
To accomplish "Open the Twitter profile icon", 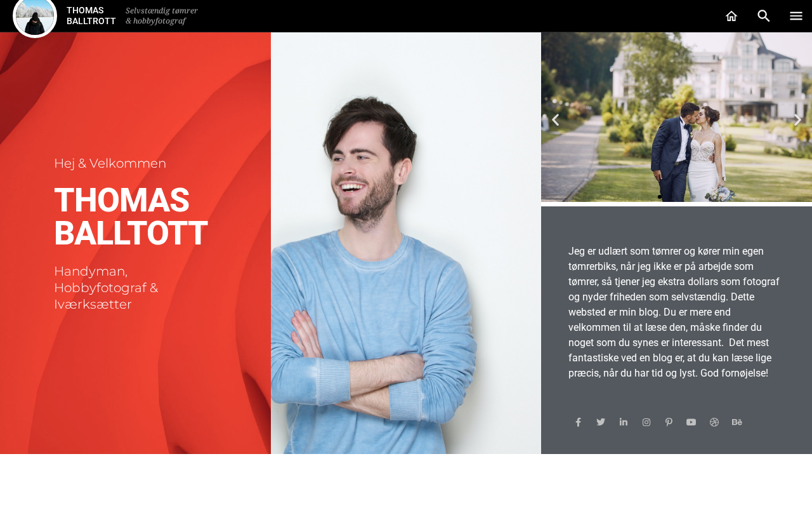I will (x=601, y=422).
